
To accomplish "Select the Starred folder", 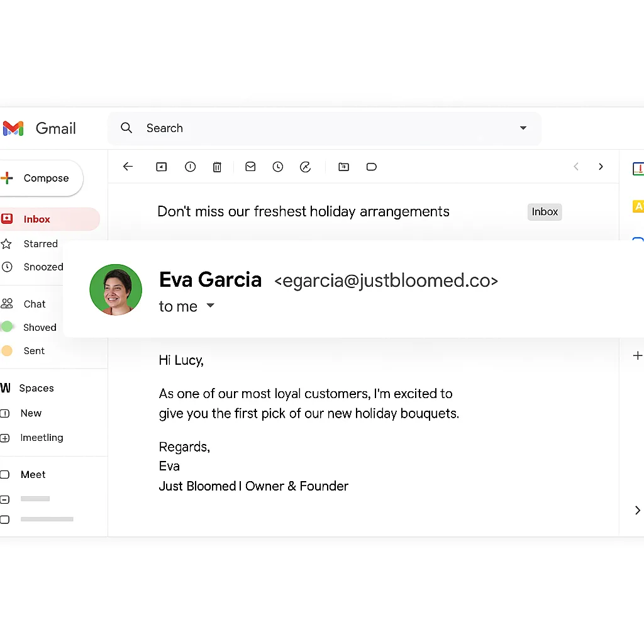I will tap(40, 244).
